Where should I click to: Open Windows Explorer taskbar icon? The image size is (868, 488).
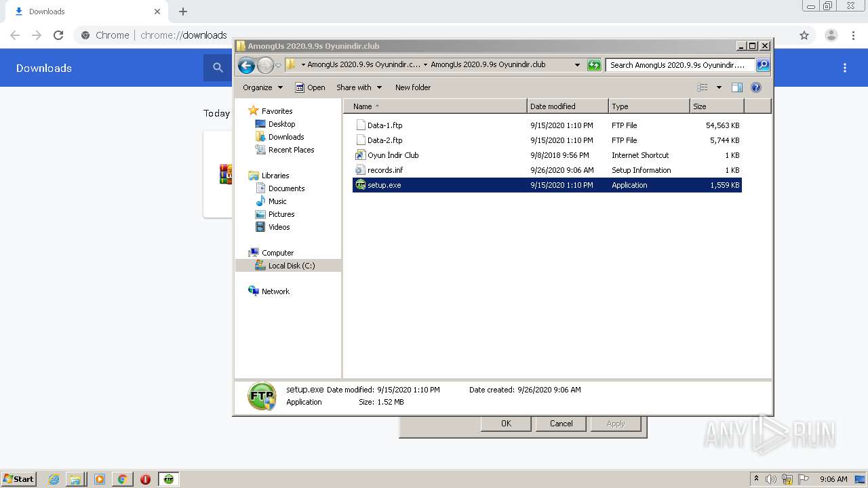(75, 479)
